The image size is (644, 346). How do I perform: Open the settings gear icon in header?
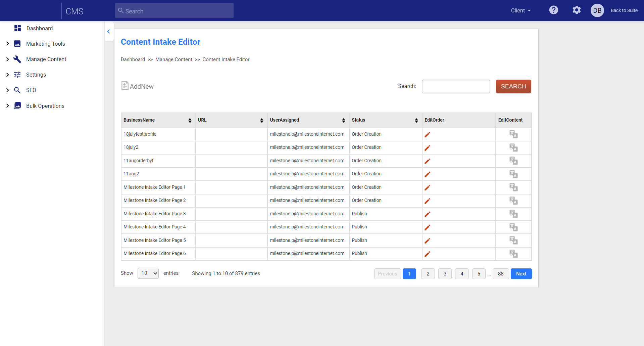(577, 10)
